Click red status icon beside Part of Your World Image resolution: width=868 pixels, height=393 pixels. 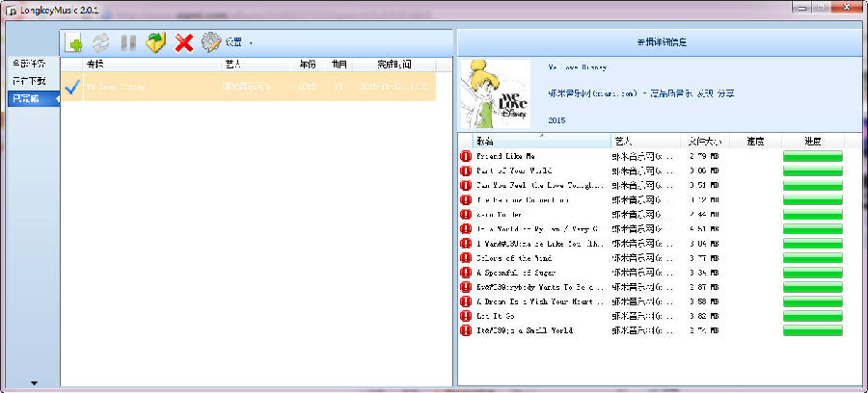(x=466, y=170)
